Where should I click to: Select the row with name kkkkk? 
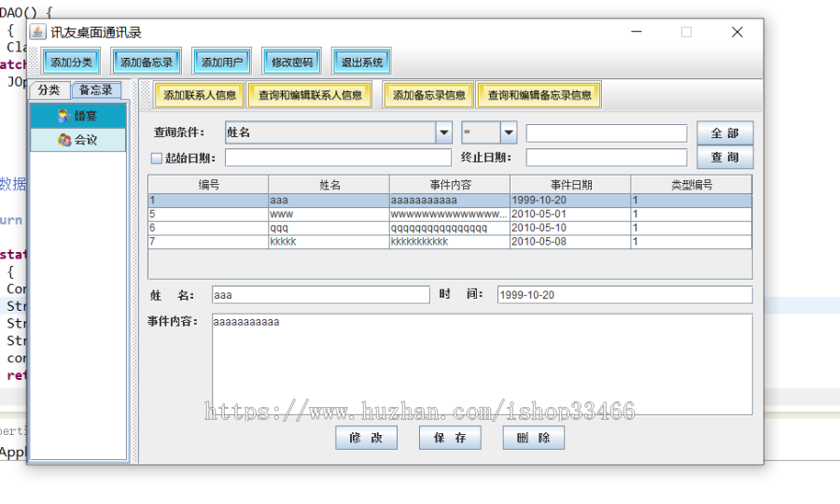(450, 242)
